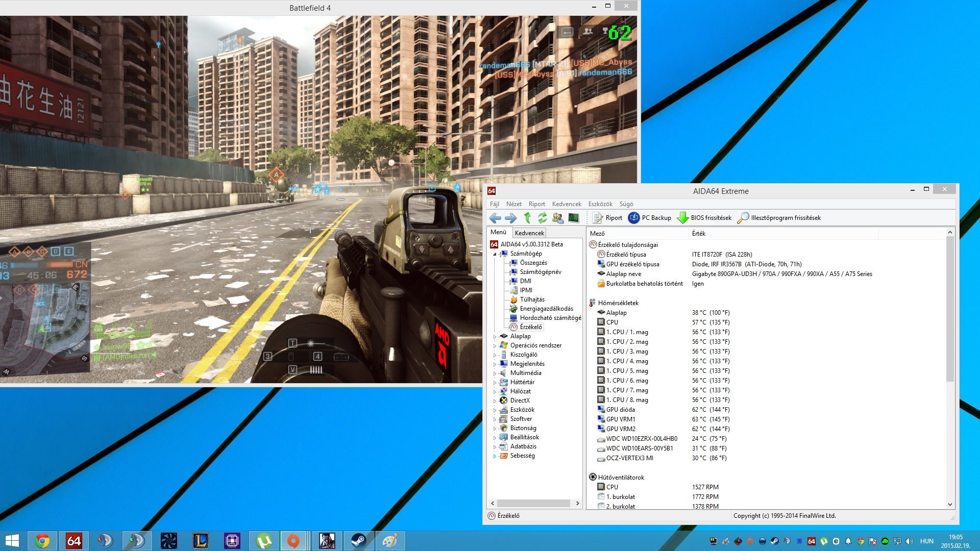Select Biztonság in the tree
Image resolution: width=980 pixels, height=551 pixels.
click(x=523, y=428)
